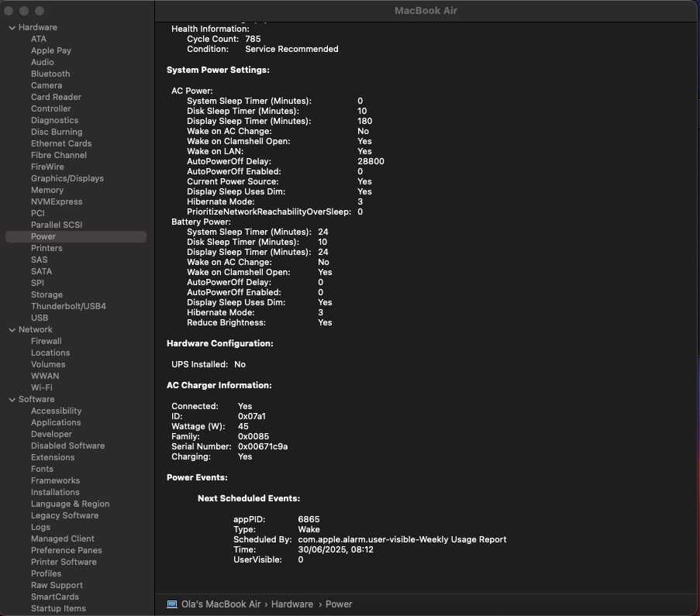Show Card Reader information
700x616 pixels.
tap(57, 97)
